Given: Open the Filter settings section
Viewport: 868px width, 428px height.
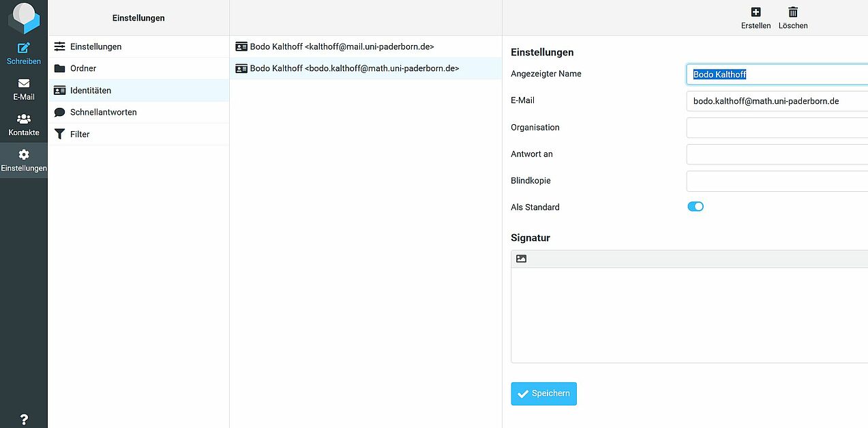Looking at the screenshot, I should pos(139,134).
